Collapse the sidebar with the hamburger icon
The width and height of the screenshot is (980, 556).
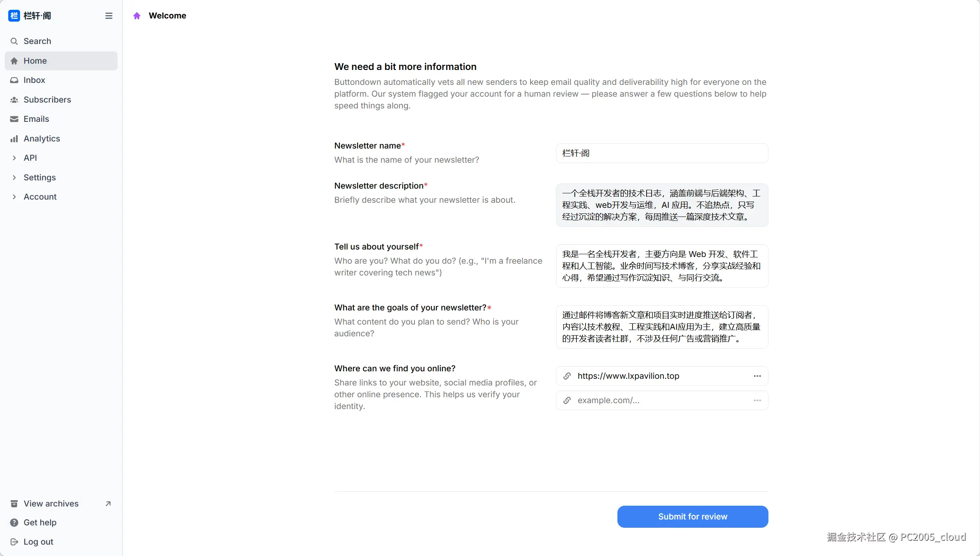coord(109,16)
